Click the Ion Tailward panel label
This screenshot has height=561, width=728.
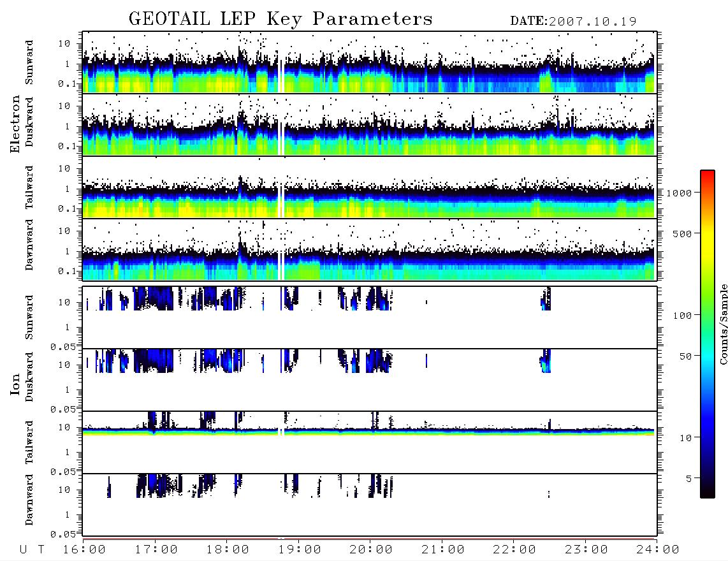coord(29,442)
